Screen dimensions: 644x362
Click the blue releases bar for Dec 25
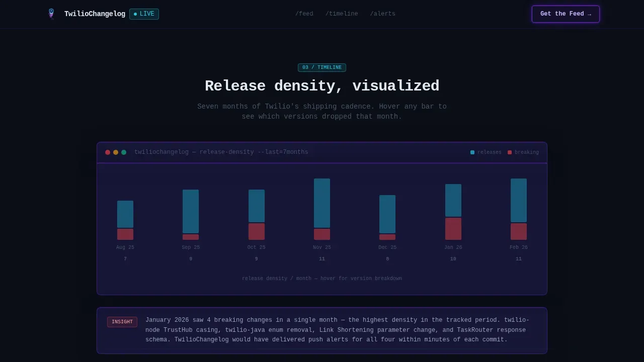pos(387,214)
